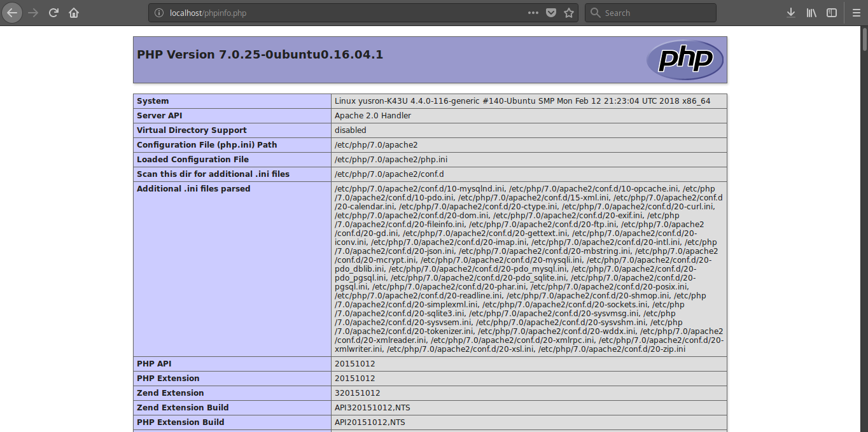Click the 'Zend Extension' row label
The width and height of the screenshot is (868, 432).
pyautogui.click(x=171, y=393)
